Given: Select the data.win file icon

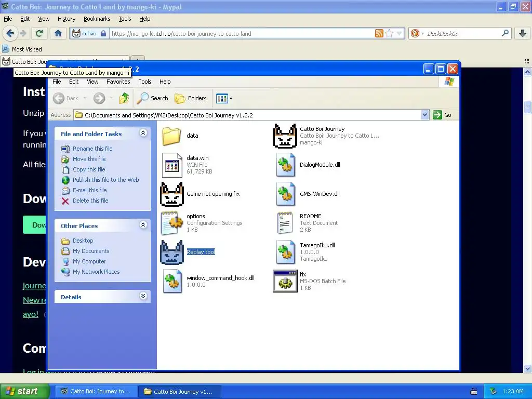Looking at the screenshot, I should (171, 165).
